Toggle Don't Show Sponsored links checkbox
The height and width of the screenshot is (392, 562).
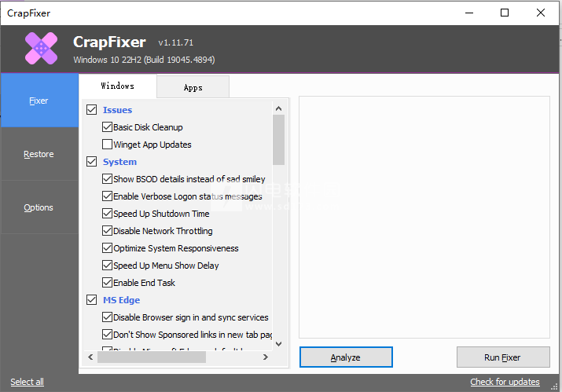coord(107,335)
